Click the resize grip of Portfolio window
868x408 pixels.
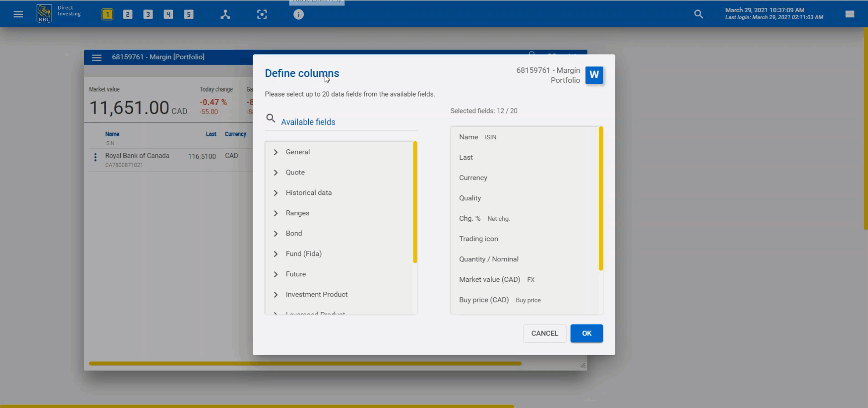click(583, 366)
